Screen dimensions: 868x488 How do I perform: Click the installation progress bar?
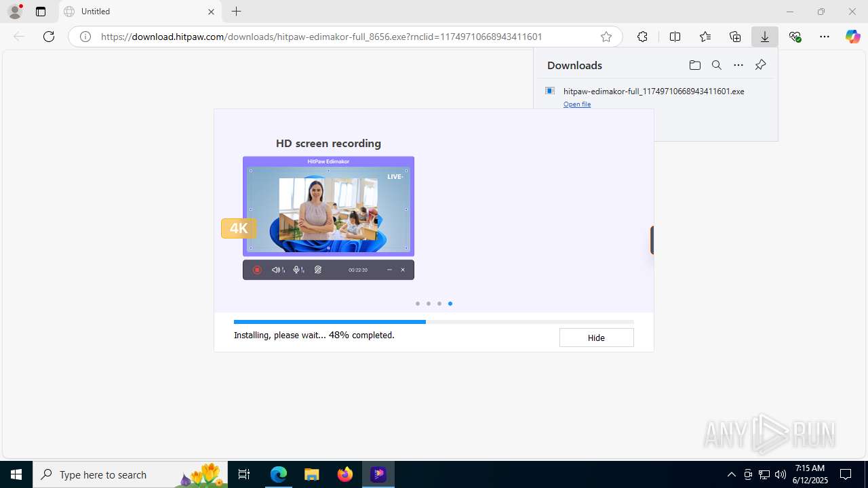coord(434,322)
